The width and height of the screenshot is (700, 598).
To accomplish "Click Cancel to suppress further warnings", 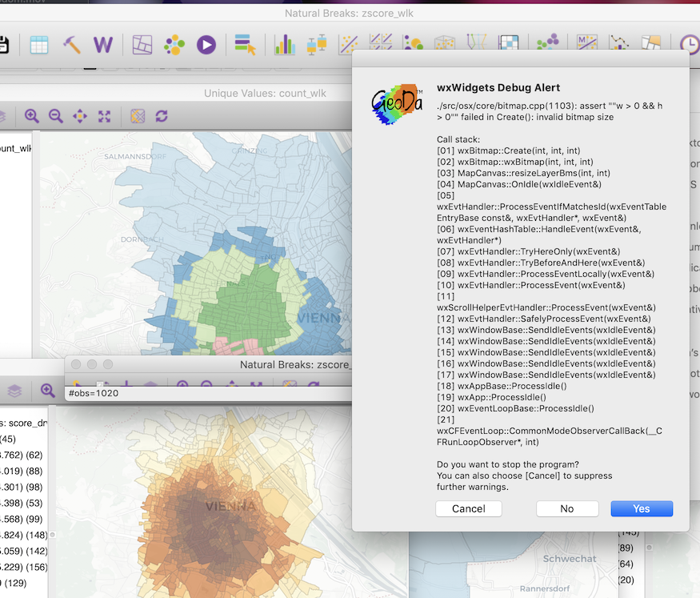I will (x=468, y=508).
